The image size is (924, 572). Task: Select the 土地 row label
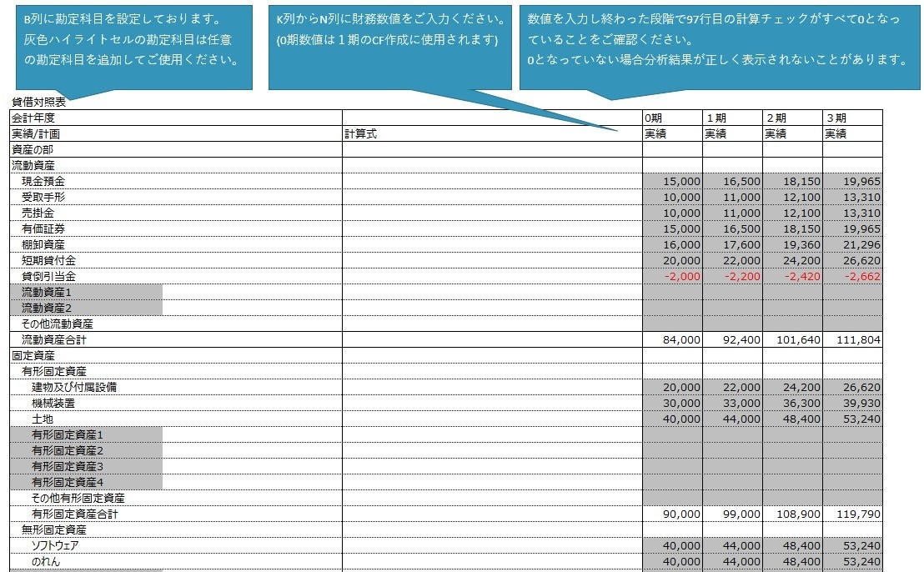tap(43, 419)
